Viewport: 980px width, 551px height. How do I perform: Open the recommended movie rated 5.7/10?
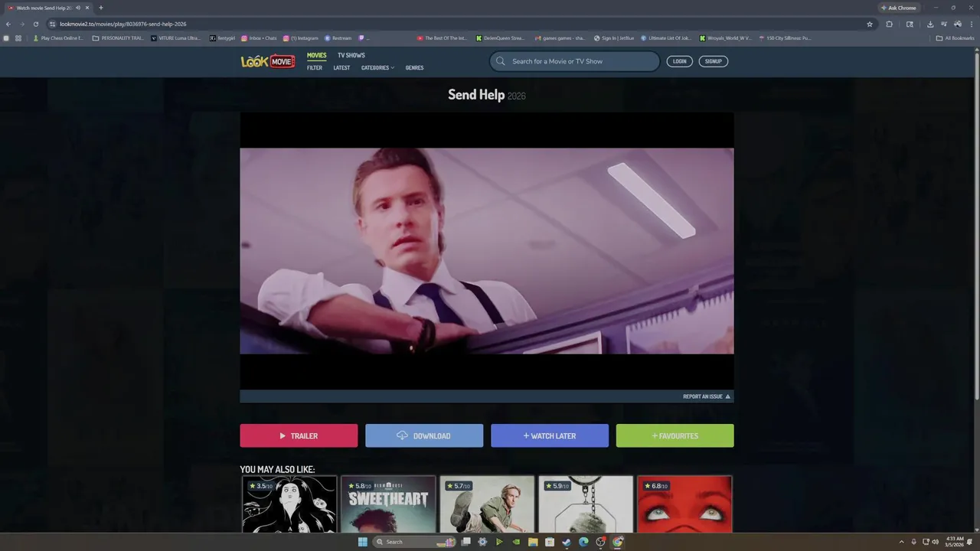tap(487, 504)
